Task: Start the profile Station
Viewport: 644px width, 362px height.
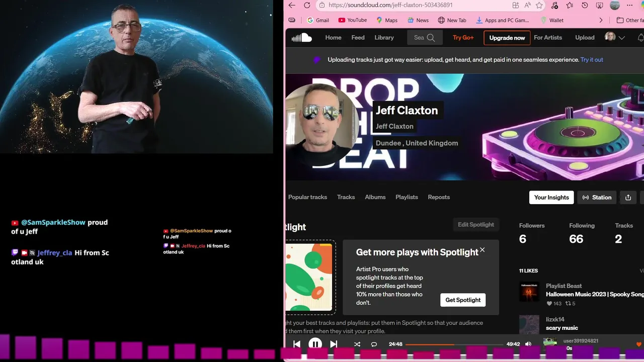Action: pos(597,198)
